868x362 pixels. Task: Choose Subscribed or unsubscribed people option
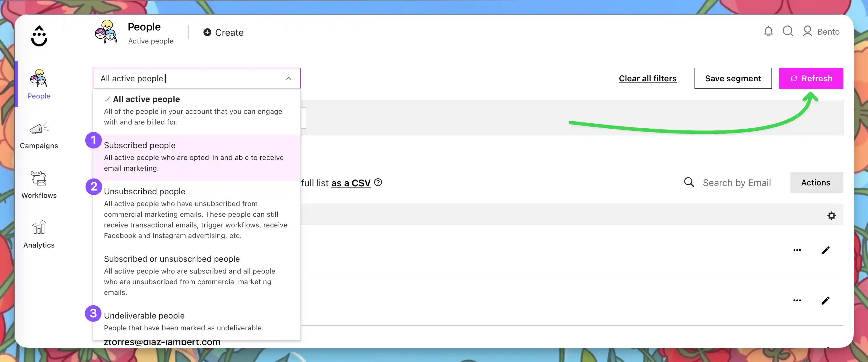pos(172,258)
